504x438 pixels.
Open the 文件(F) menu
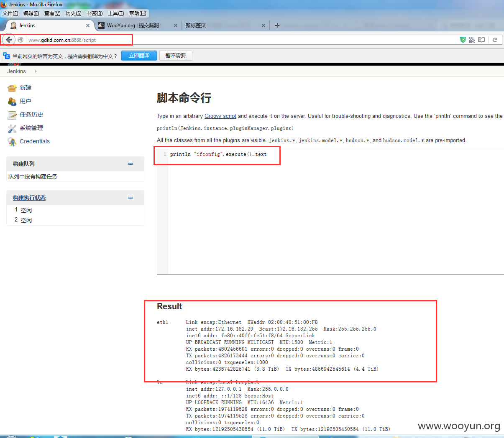10,13
